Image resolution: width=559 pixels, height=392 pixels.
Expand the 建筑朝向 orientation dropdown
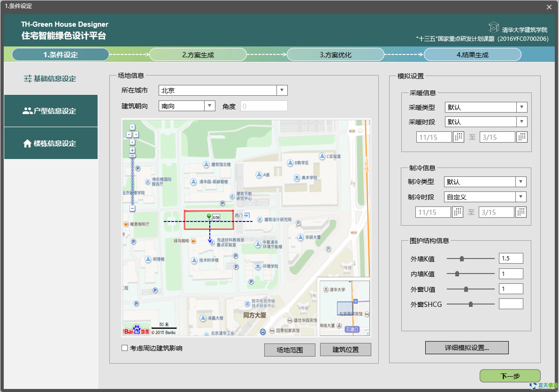(x=210, y=106)
